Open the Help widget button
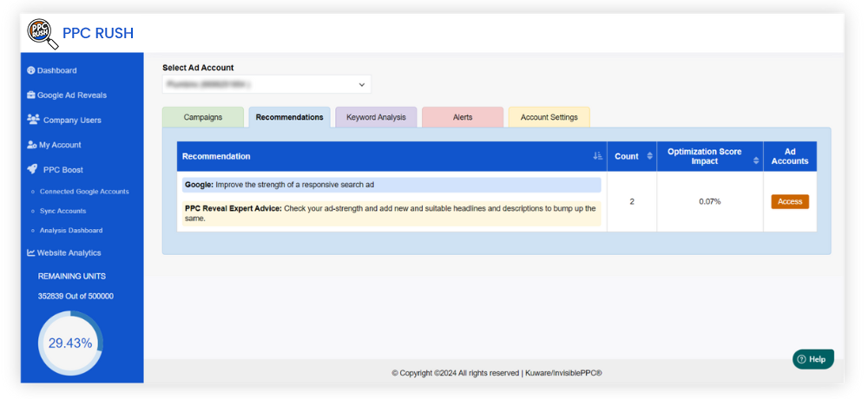The width and height of the screenshot is (868, 399). coord(813,359)
